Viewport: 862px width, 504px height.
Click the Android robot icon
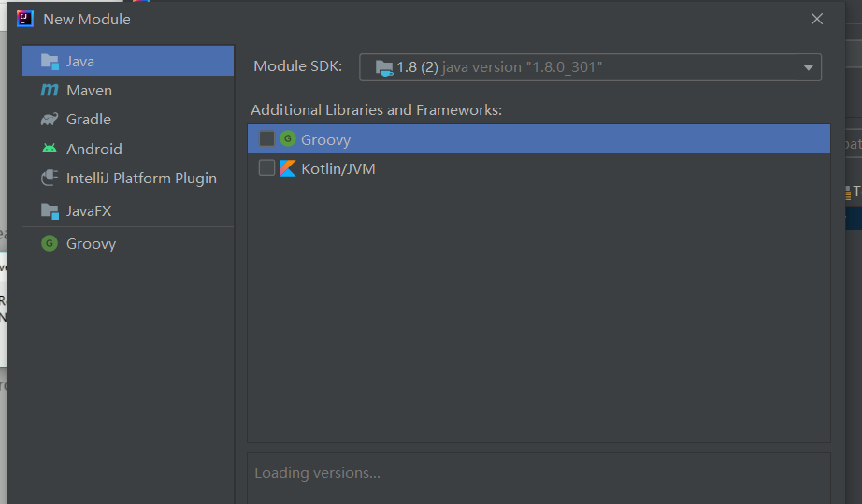[50, 149]
